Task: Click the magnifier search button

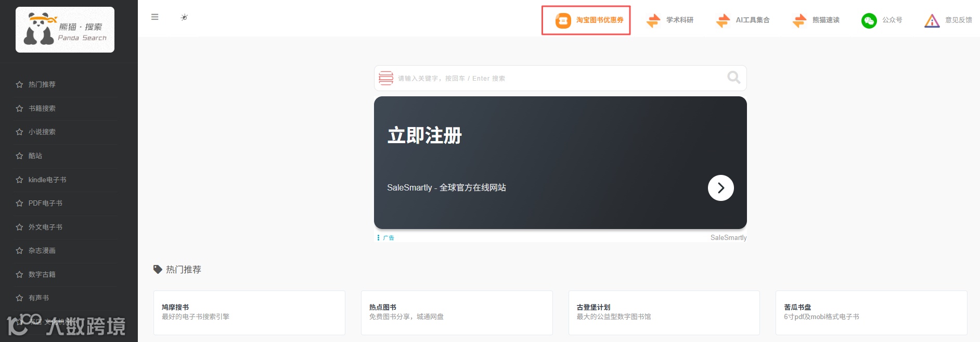Action: point(733,78)
